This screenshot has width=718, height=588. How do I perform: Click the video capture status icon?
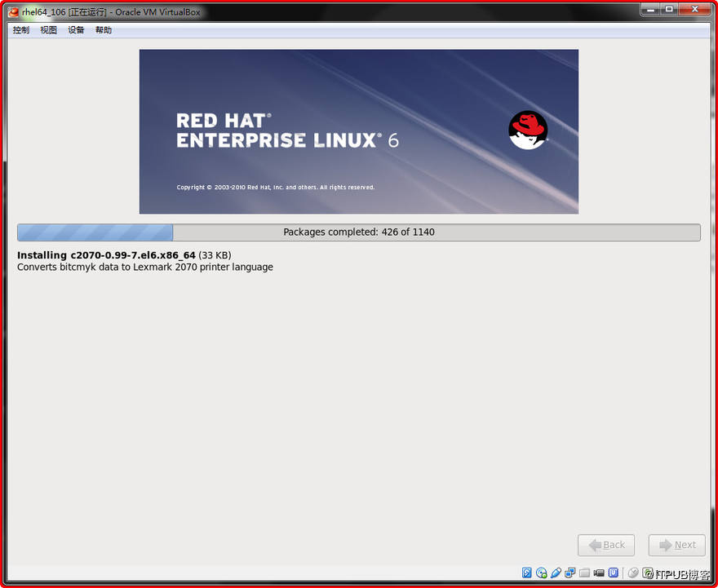click(599, 573)
